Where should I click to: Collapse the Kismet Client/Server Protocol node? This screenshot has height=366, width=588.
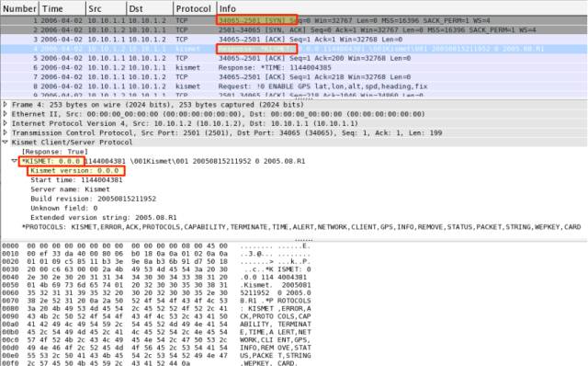[x=6, y=142]
